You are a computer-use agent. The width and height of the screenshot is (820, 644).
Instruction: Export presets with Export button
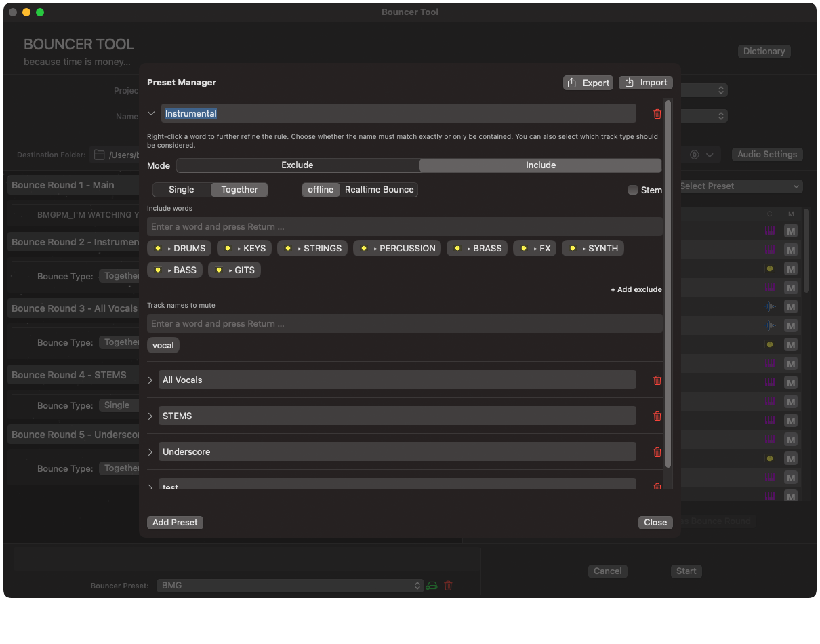tap(588, 83)
